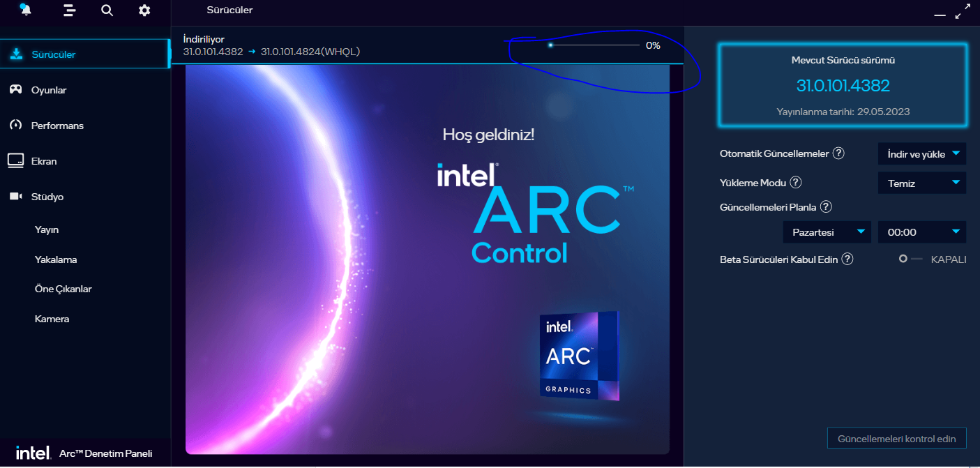This screenshot has height=468, width=980.
Task: Select Sürücüler in the sidebar
Action: tap(85, 54)
